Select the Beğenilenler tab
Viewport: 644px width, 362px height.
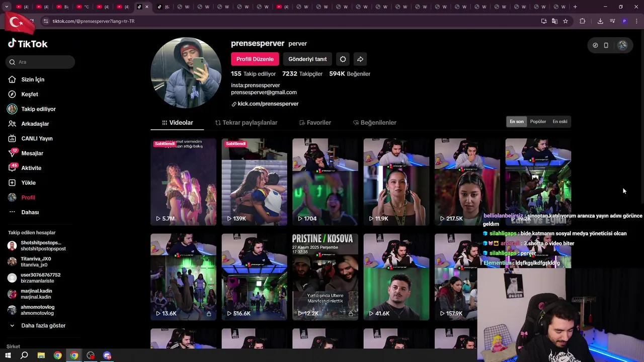(375, 123)
